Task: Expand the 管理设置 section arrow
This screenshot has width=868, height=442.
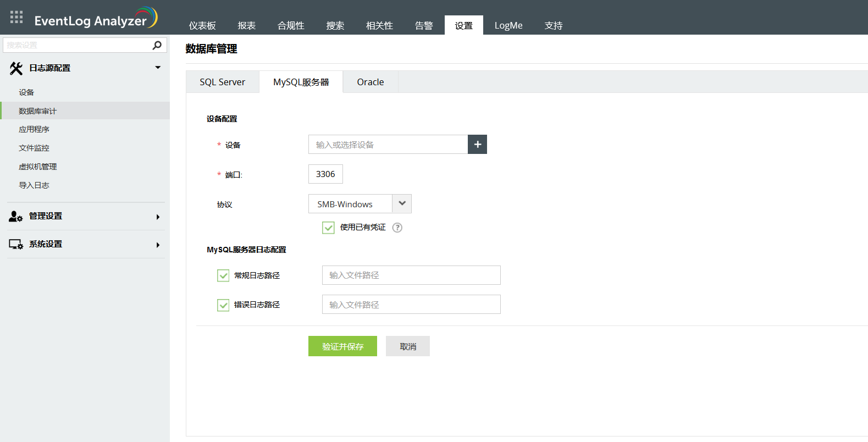Action: (158, 217)
